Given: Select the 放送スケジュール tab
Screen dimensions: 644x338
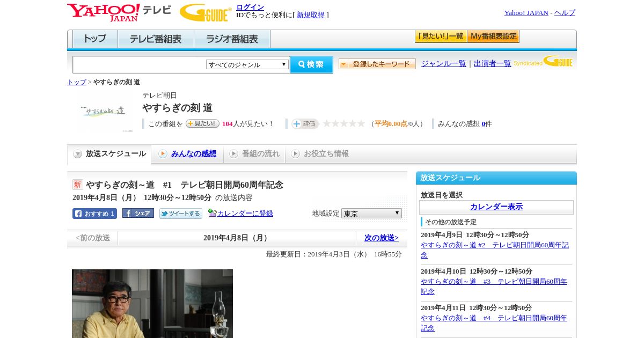Looking at the screenshot, I should click(109, 154).
